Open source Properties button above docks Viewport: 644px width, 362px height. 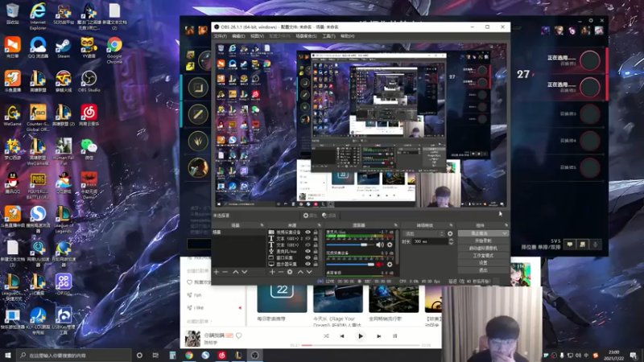(x=310, y=216)
